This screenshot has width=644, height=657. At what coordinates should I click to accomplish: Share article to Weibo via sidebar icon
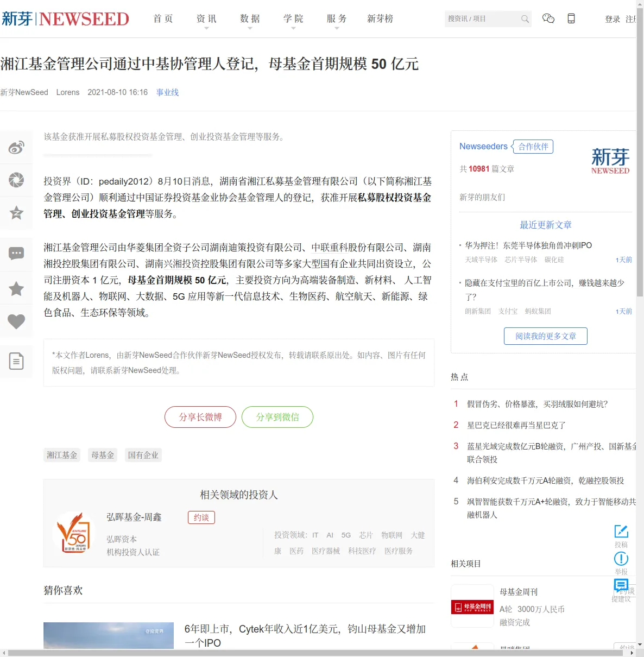tap(16, 147)
